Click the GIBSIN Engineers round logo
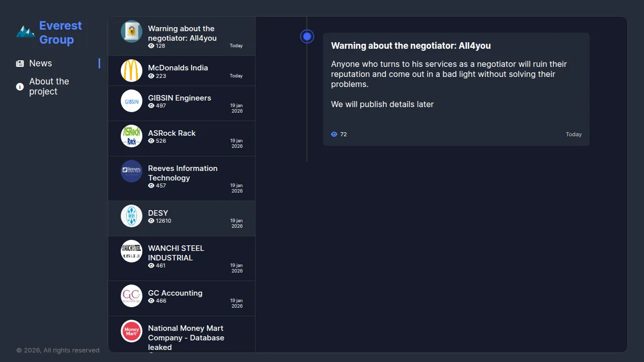Screen dimensions: 644x362 click(131, 101)
